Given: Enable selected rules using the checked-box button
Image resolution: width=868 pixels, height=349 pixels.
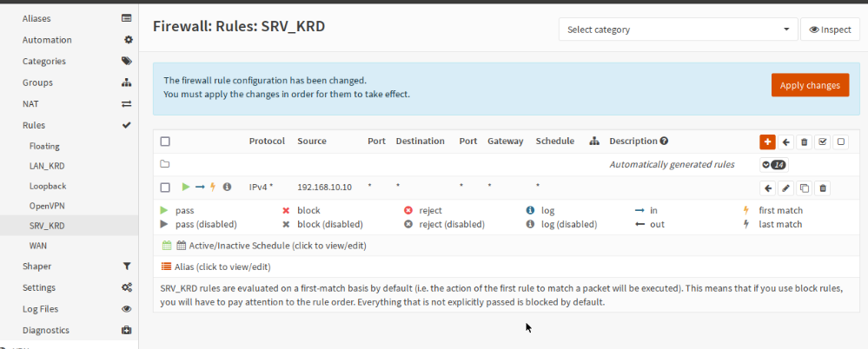Looking at the screenshot, I should [823, 142].
